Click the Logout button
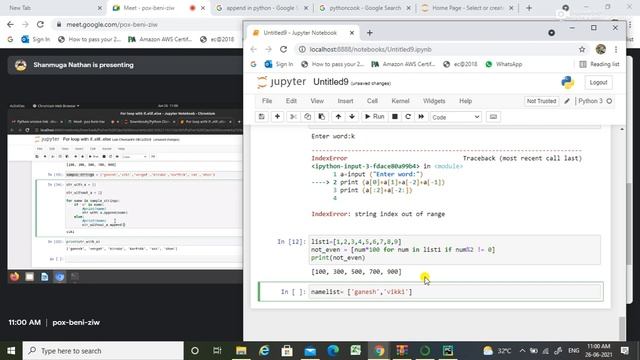This screenshot has height=360, width=640. click(598, 82)
